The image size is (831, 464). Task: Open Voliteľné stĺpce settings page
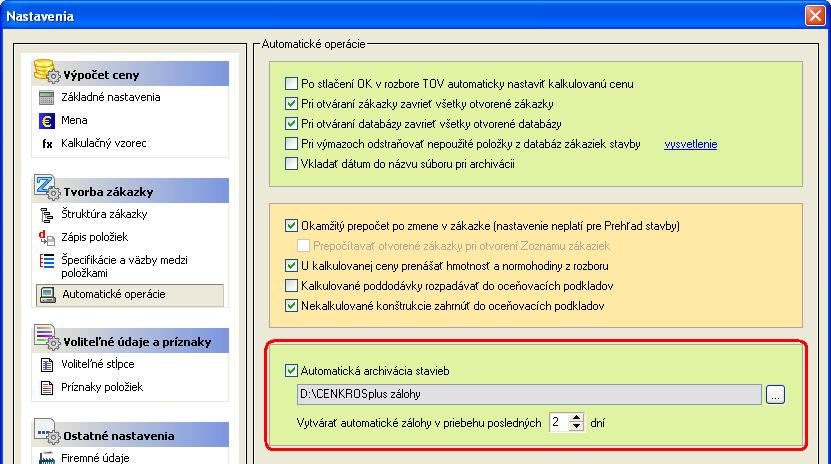coord(98,364)
